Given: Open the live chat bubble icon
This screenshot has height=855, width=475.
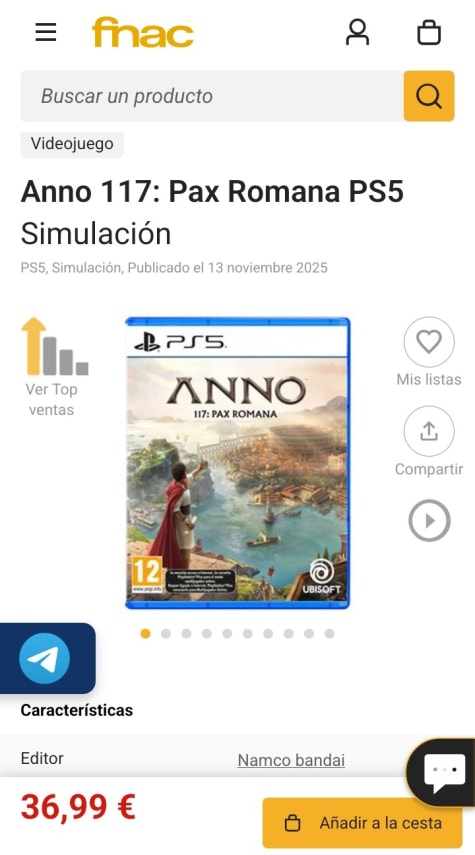Looking at the screenshot, I should pos(444,773).
